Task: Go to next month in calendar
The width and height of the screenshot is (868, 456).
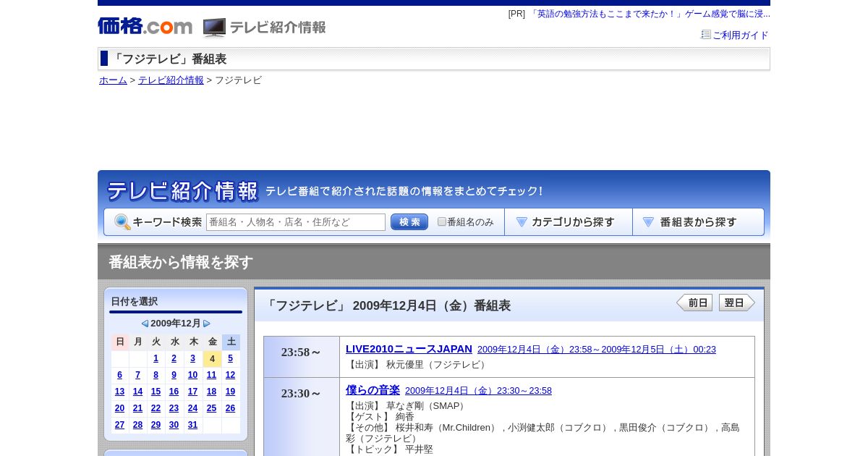Action: pyautogui.click(x=207, y=324)
